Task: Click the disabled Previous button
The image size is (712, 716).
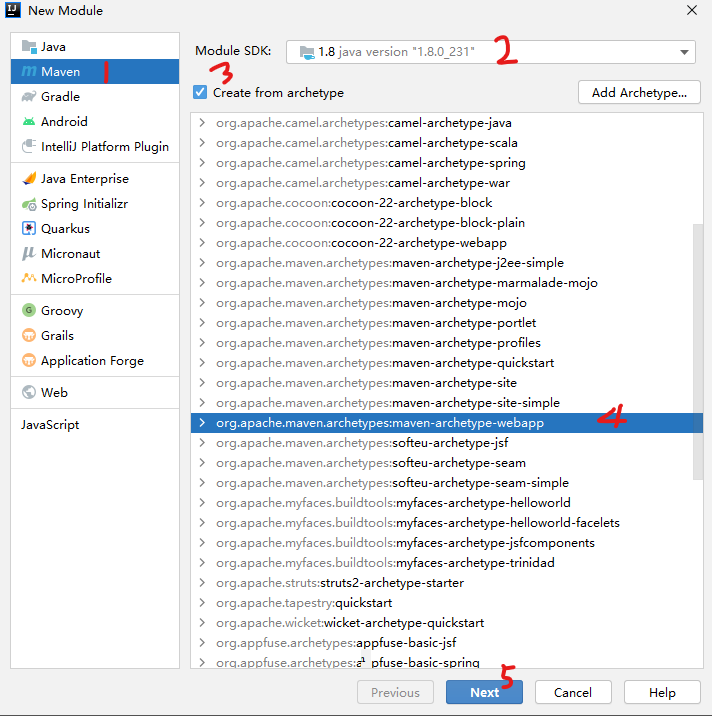Action: pyautogui.click(x=395, y=692)
